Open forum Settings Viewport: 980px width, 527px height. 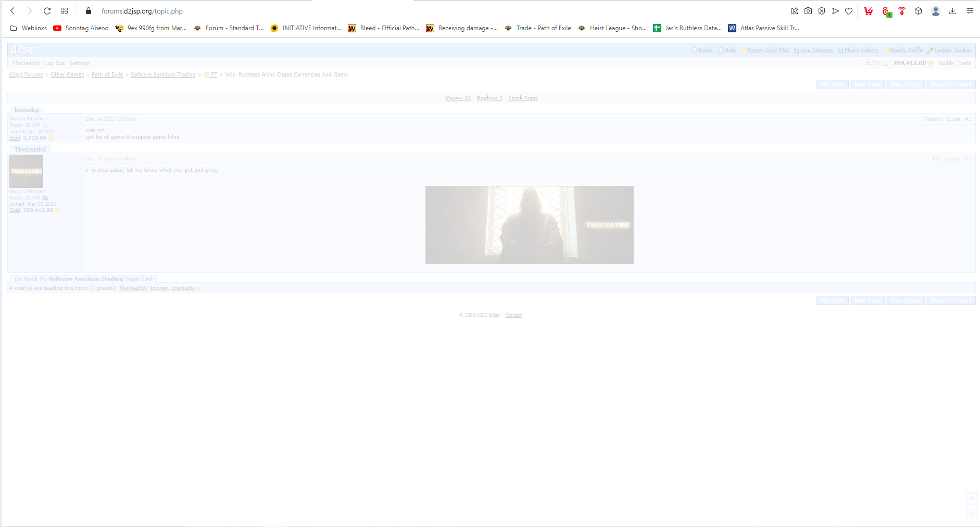80,63
